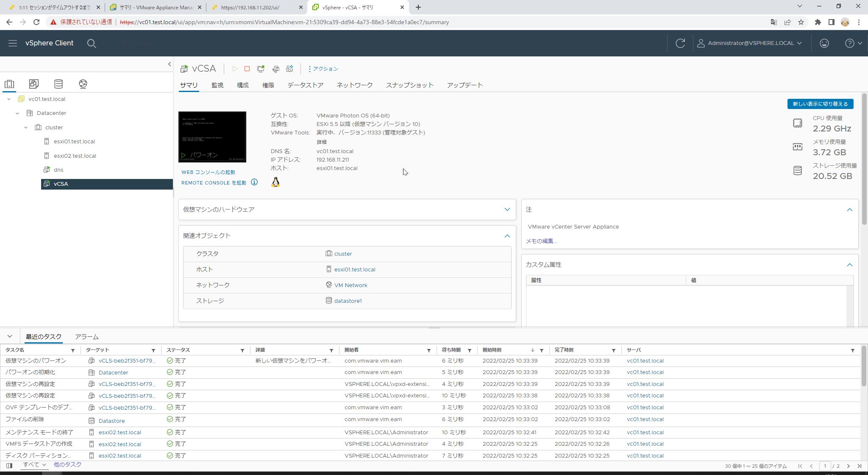Collapse the cluster tree node

click(26, 128)
